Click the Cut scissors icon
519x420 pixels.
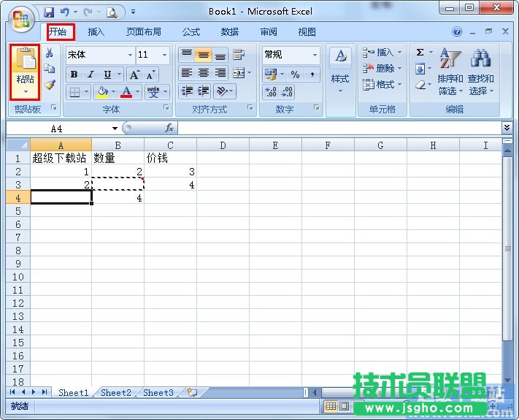[50, 53]
